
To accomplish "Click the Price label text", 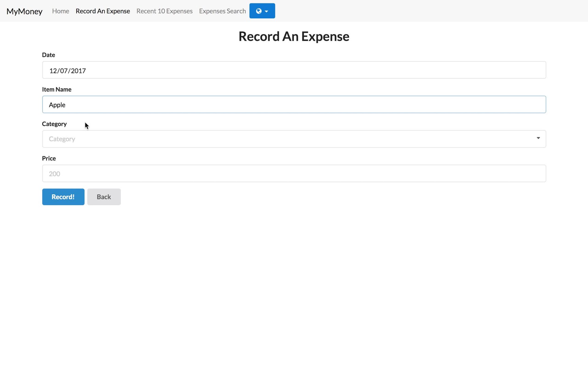I will tap(49, 158).
